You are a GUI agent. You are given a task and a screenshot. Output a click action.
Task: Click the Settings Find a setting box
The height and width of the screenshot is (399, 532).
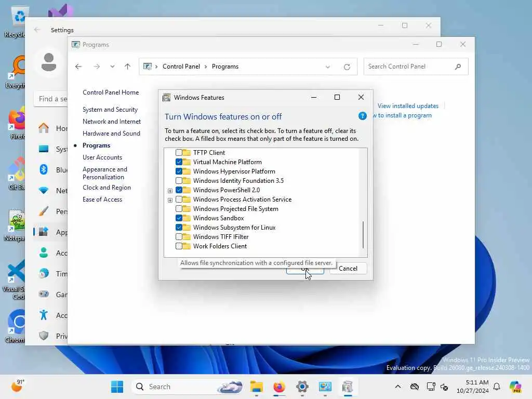click(x=50, y=99)
